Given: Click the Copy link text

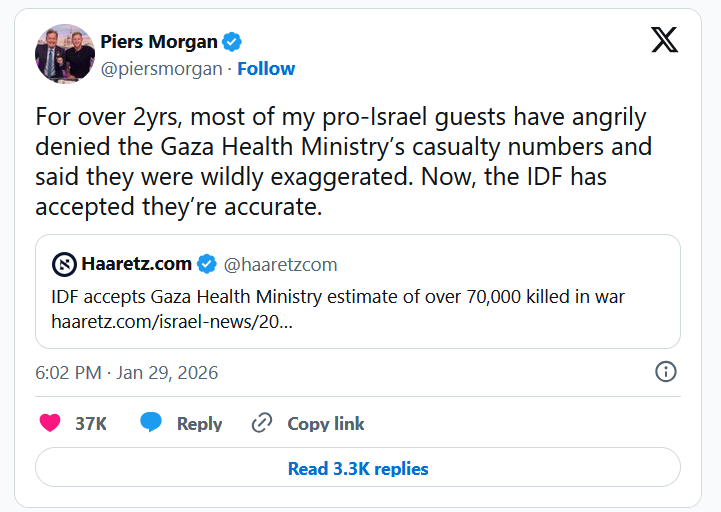Looking at the screenshot, I should coord(326,424).
